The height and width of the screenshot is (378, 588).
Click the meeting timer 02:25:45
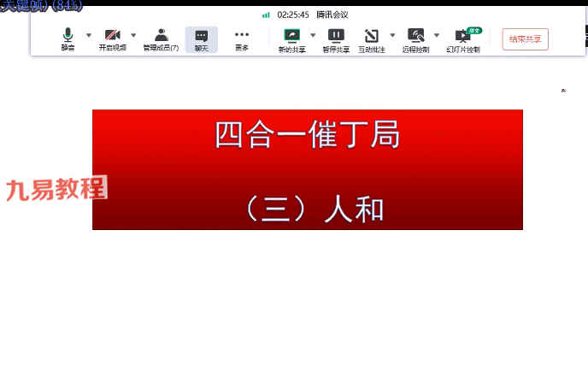pyautogui.click(x=293, y=15)
